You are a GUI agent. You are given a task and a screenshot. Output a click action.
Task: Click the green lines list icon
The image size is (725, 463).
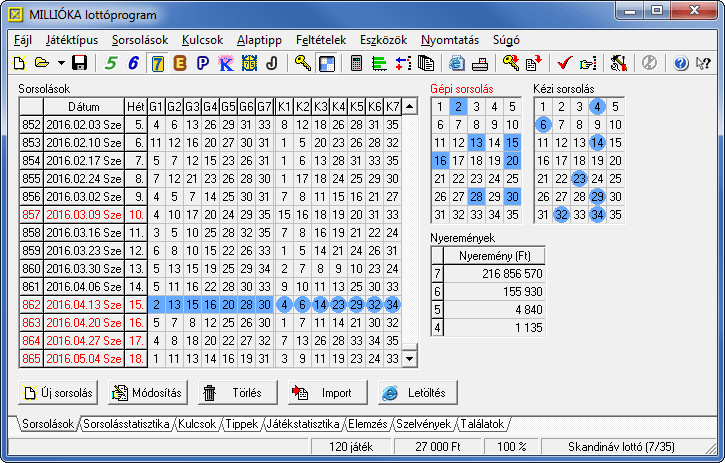click(379, 63)
